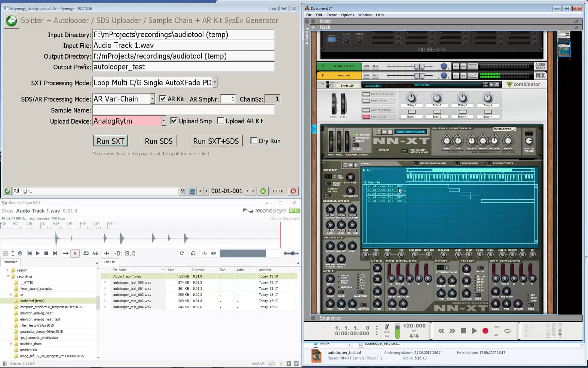
Task: Click the Facebook icon in Resonic status bar
Action: tap(289, 364)
